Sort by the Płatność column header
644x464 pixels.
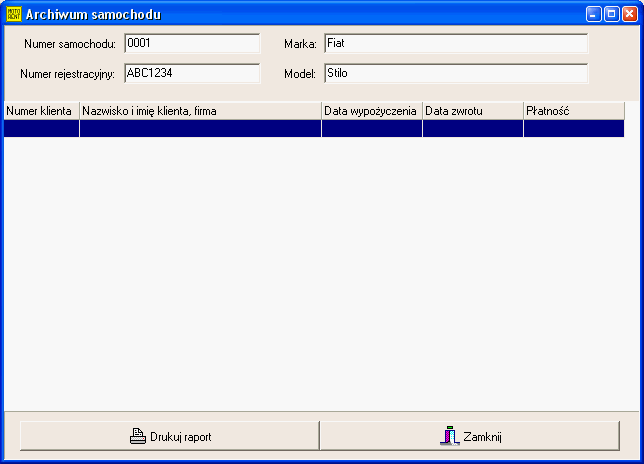(x=573, y=111)
